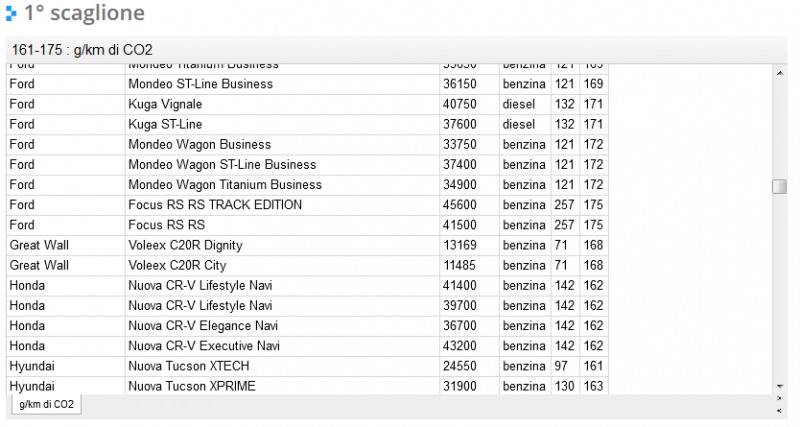This screenshot has width=800, height=427.
Task: Click 'benzina' in the Voleex C20R Dignity row
Action: click(526, 245)
